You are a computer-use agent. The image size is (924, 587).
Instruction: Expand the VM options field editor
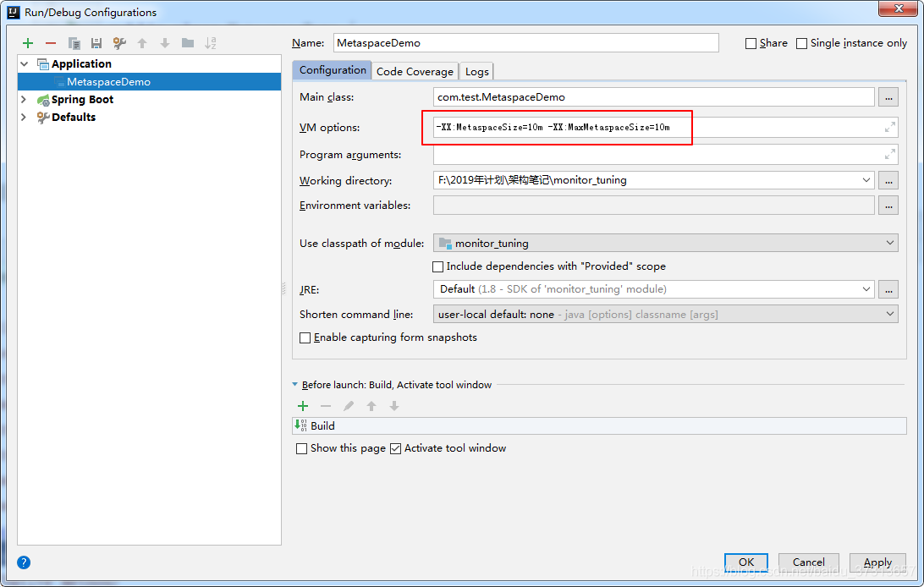[889, 128]
